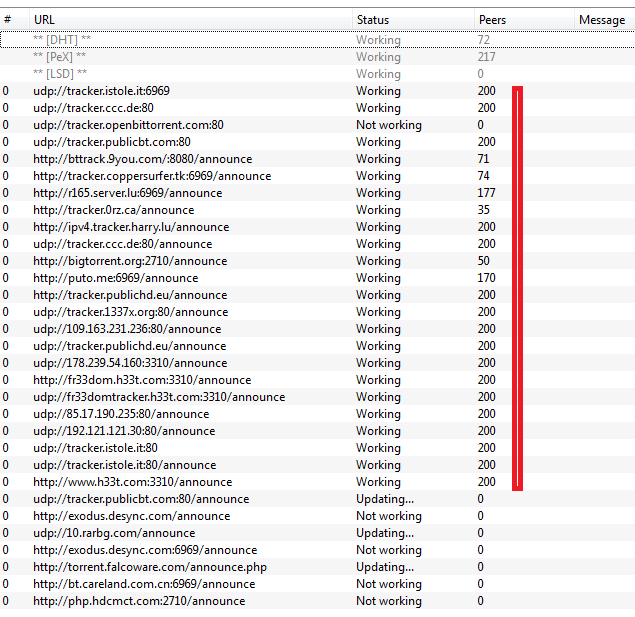Select tracker http://fr33dom.h33t.com:3310/announce
This screenshot has height=617, width=635.
318,380
